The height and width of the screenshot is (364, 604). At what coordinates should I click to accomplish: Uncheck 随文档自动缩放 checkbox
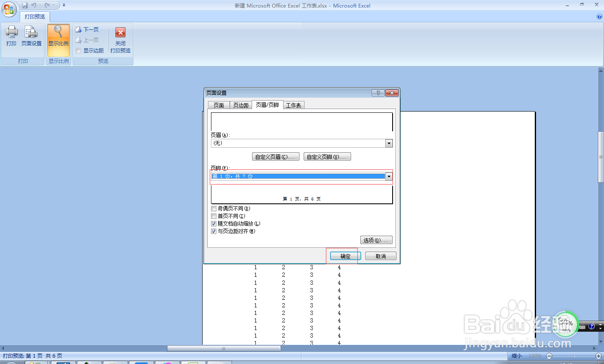(x=213, y=224)
